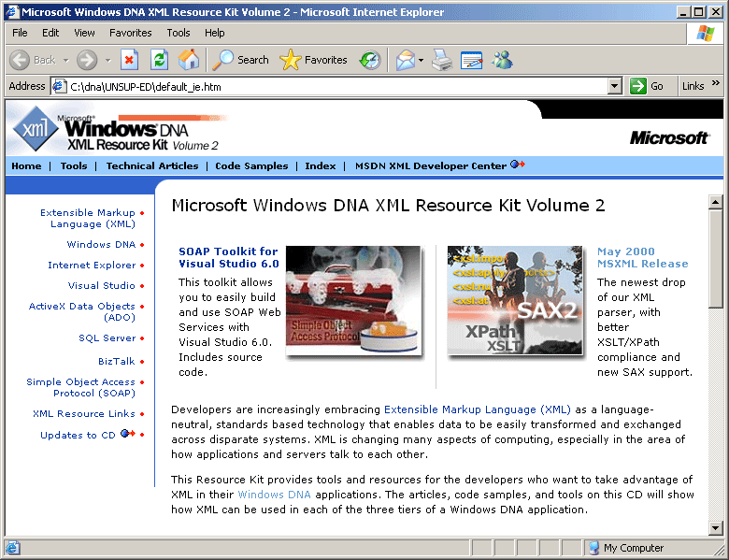Screen dimensions: 729x560
Task: Open the Mail button dropdown arrow
Action: (421, 60)
